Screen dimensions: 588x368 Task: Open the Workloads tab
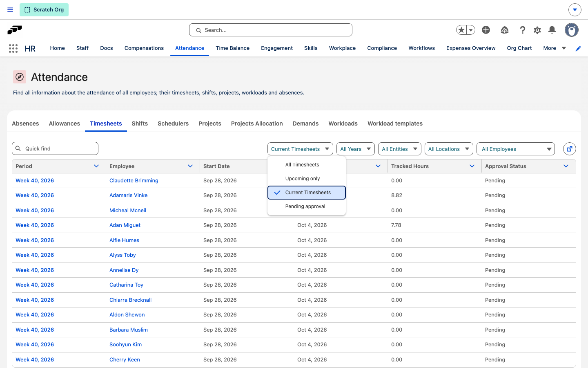point(343,123)
